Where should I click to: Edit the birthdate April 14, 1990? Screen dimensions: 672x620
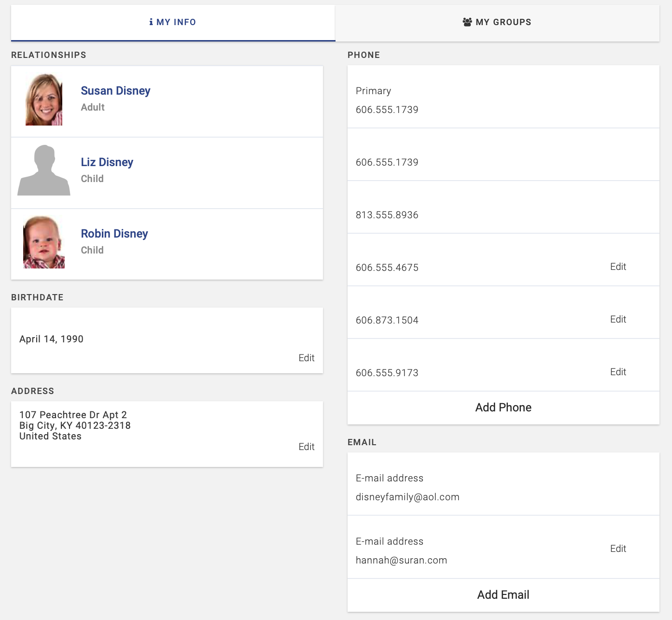(306, 358)
